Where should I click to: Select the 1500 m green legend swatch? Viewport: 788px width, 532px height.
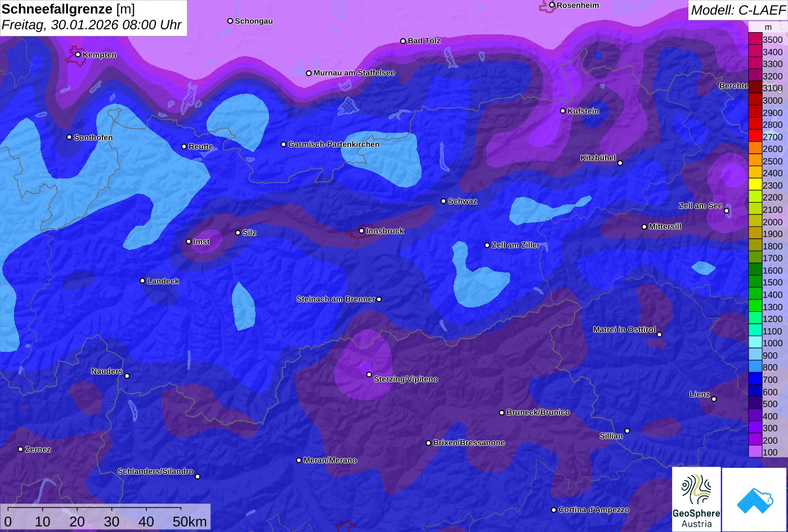[x=755, y=282]
